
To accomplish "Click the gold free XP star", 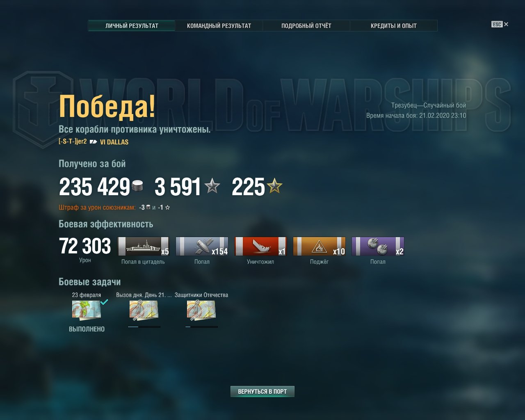I will point(274,186).
